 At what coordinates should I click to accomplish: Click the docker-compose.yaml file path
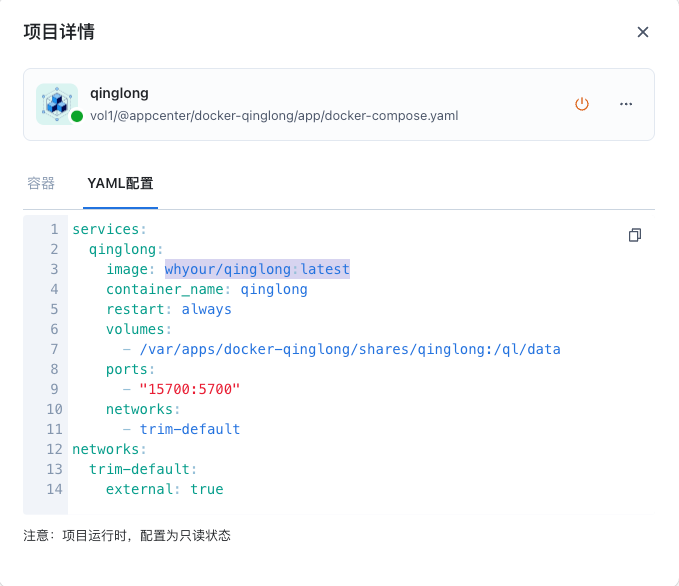click(274, 116)
